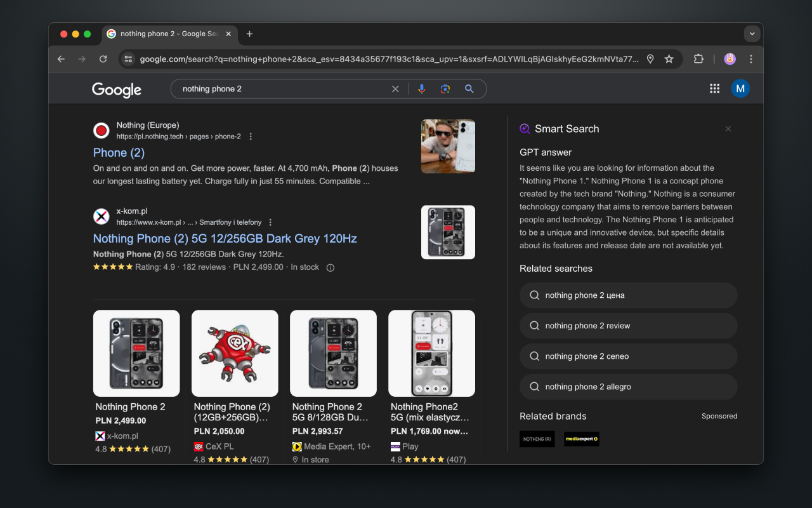The image size is (812, 508).
Task: Bookmark this page with the star icon
Action: (x=669, y=59)
